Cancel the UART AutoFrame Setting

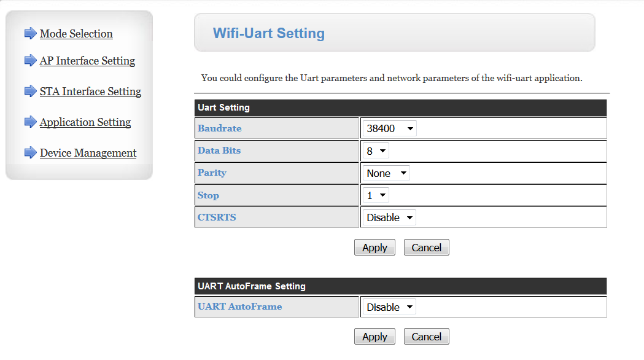(426, 337)
